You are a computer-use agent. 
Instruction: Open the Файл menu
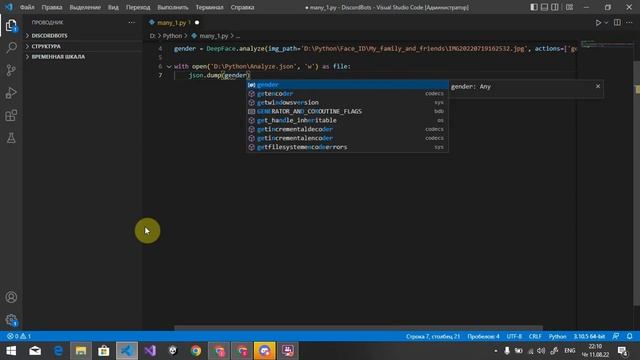(x=27, y=7)
